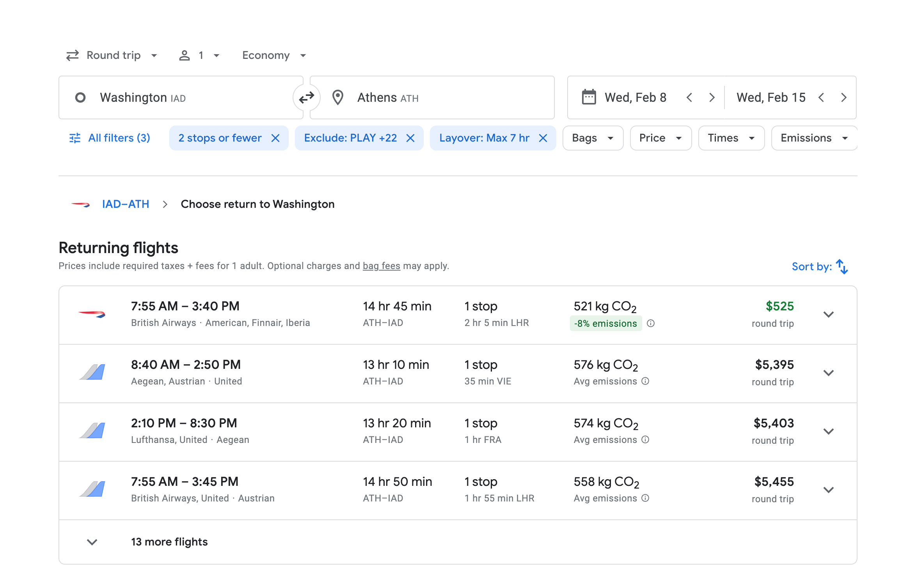Viewport: 916px width, 588px height.
Task: Go to previous day for Feb 15 return
Action: (x=821, y=97)
